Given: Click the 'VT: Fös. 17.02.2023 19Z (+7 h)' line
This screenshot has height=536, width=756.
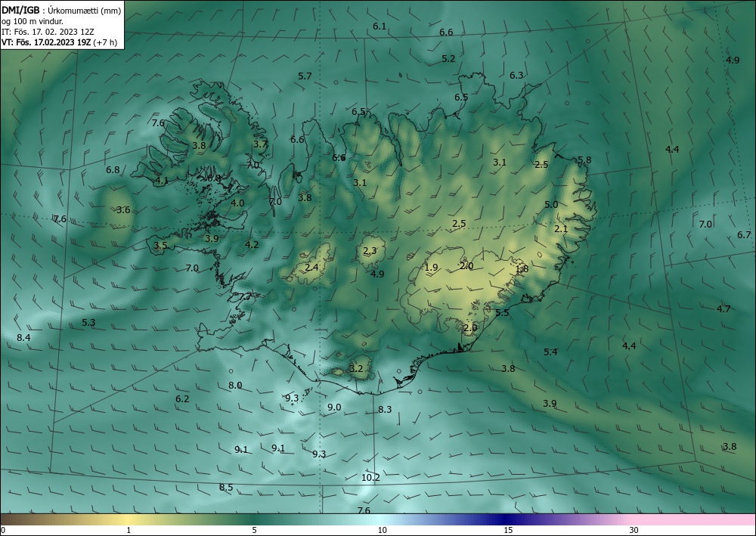Looking at the screenshot, I should [x=59, y=42].
